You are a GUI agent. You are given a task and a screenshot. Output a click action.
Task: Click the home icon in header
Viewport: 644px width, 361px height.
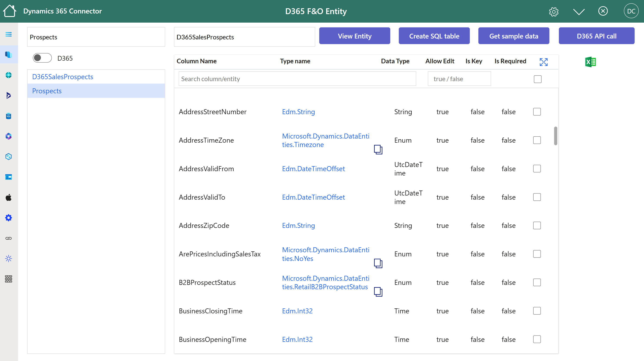point(10,11)
